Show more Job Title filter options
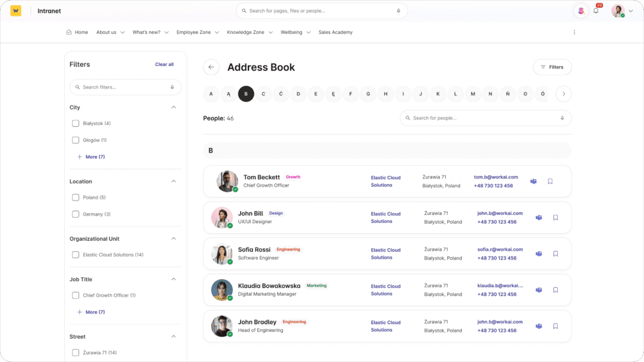644x362 pixels. pyautogui.click(x=91, y=312)
